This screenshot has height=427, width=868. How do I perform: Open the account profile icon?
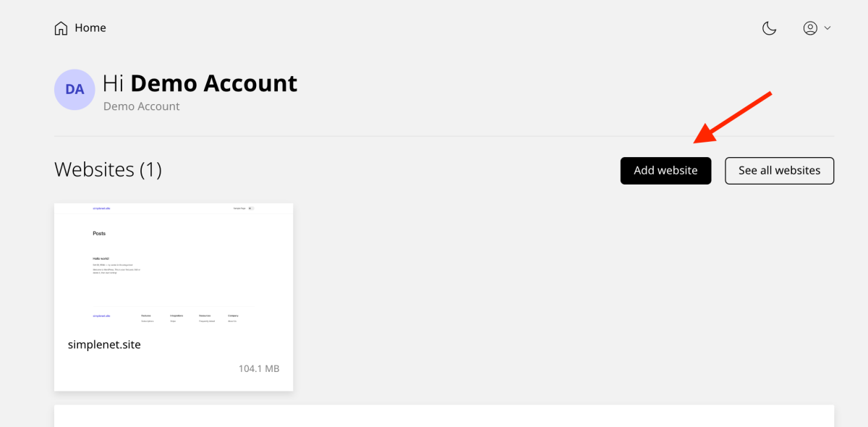(x=810, y=28)
